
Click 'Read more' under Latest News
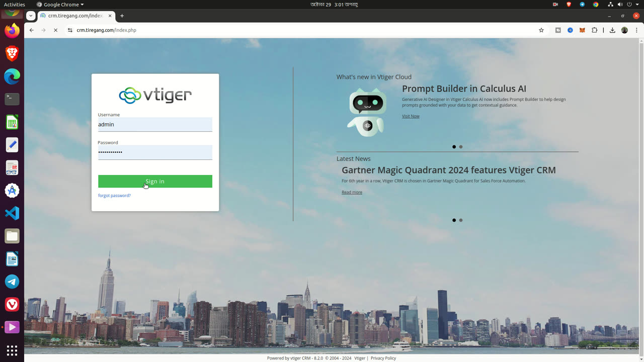(352, 192)
